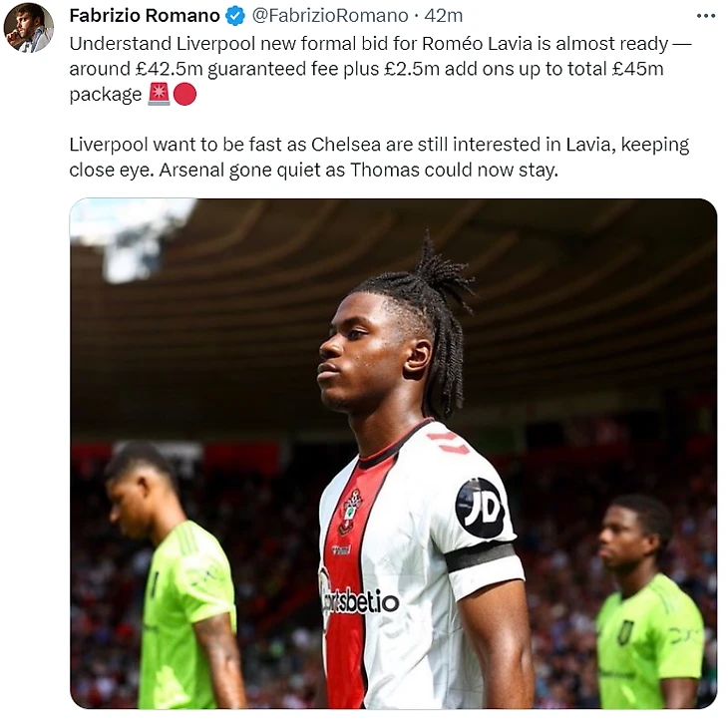This screenshot has height=720, width=728.
Task: Open the attached Lavia photo
Action: 393,453
